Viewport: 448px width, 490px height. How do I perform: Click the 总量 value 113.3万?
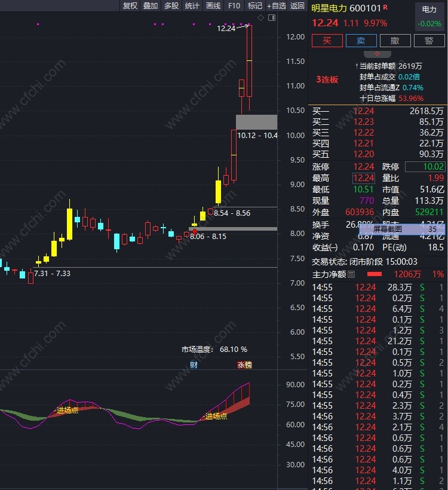[429, 201]
